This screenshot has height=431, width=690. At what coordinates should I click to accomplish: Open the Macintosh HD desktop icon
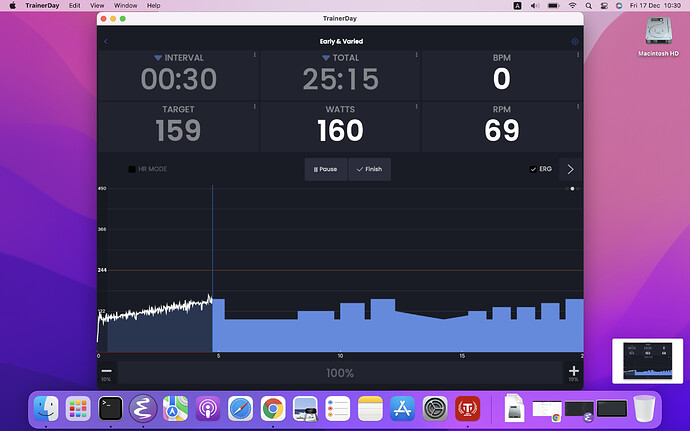(x=658, y=37)
